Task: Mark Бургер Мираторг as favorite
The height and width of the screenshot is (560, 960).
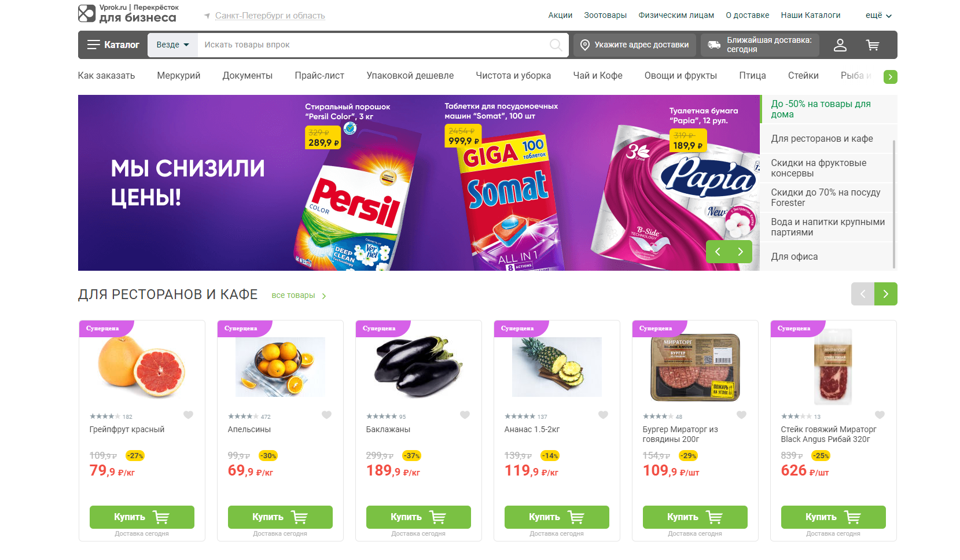Action: click(x=741, y=415)
